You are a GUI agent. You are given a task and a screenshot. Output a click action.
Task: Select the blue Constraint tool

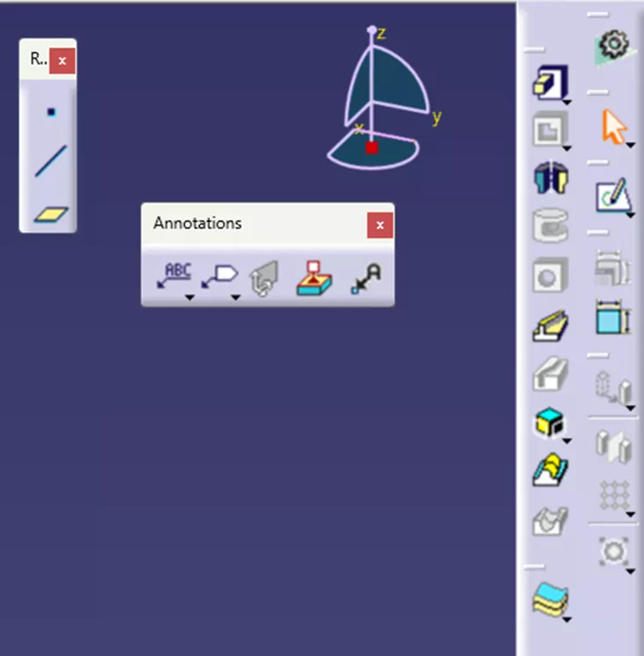(x=613, y=317)
